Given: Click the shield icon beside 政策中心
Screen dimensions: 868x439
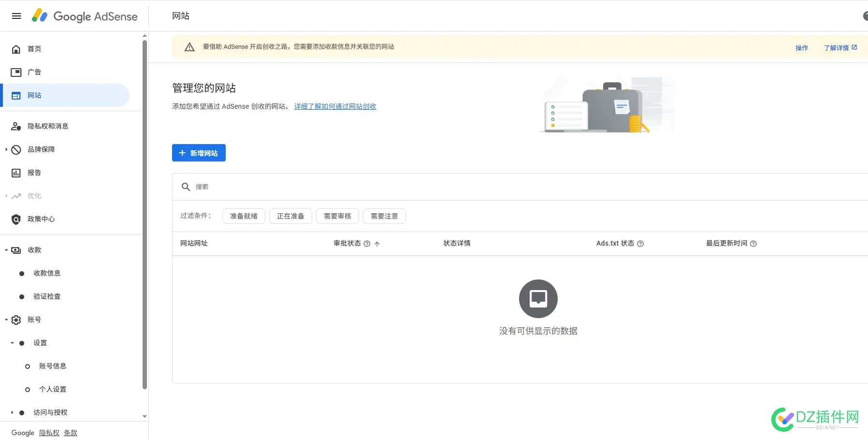Looking at the screenshot, I should coord(16,219).
